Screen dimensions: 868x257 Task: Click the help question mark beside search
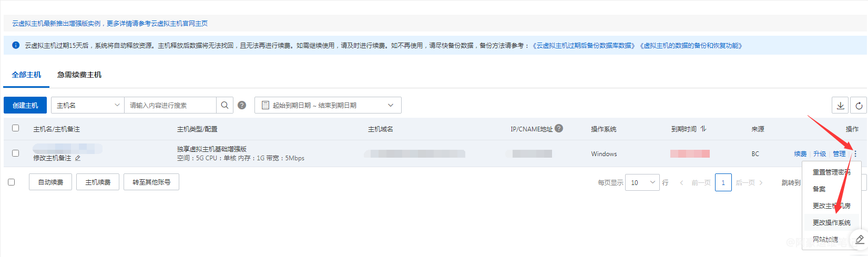242,105
